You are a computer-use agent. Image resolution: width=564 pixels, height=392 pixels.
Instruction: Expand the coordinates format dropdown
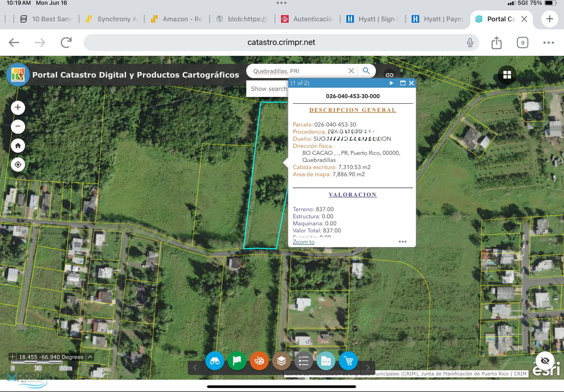coord(90,357)
